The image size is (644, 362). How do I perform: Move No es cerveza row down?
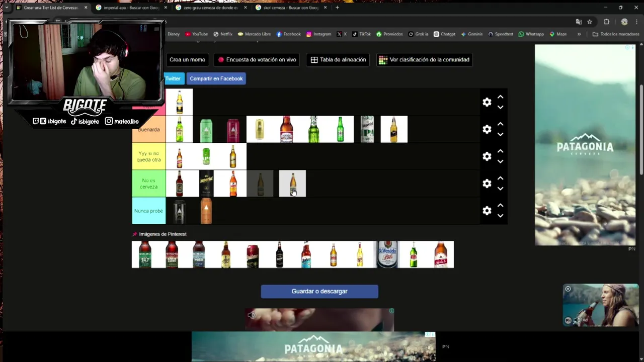point(500,189)
